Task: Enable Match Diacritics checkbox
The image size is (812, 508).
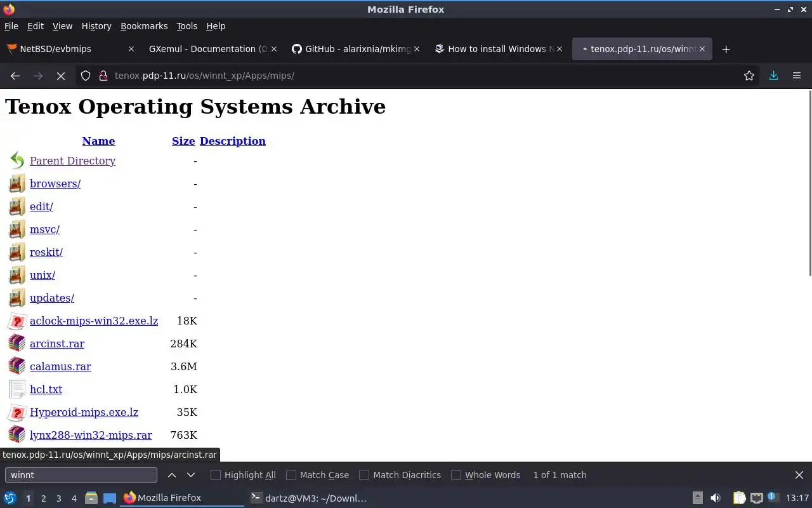Action: (364, 475)
